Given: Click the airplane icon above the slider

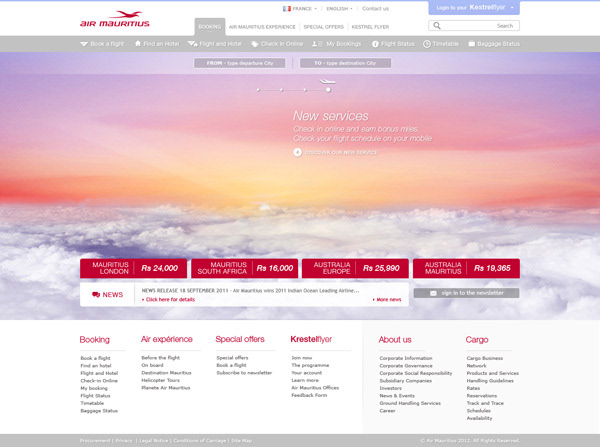Looking at the screenshot, I should (328, 81).
